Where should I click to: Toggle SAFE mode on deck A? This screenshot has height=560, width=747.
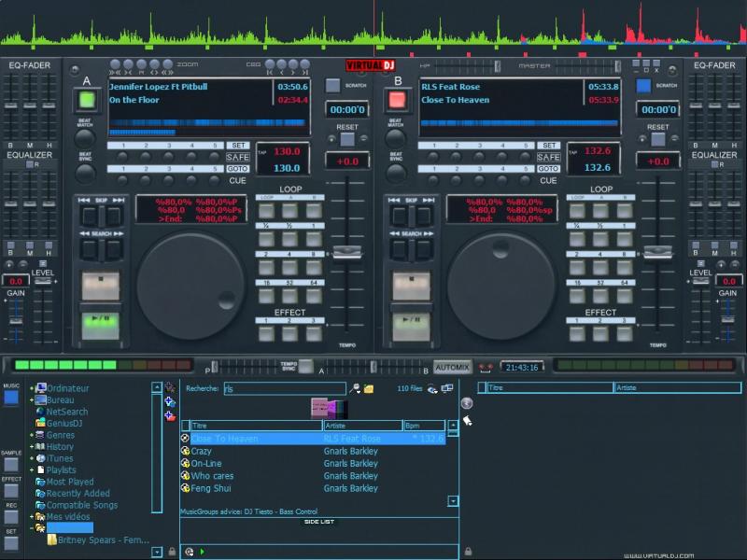click(x=238, y=157)
